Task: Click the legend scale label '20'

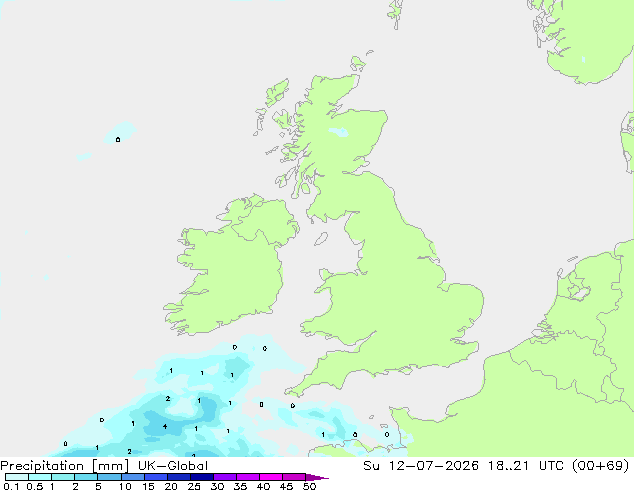Action: (x=171, y=486)
